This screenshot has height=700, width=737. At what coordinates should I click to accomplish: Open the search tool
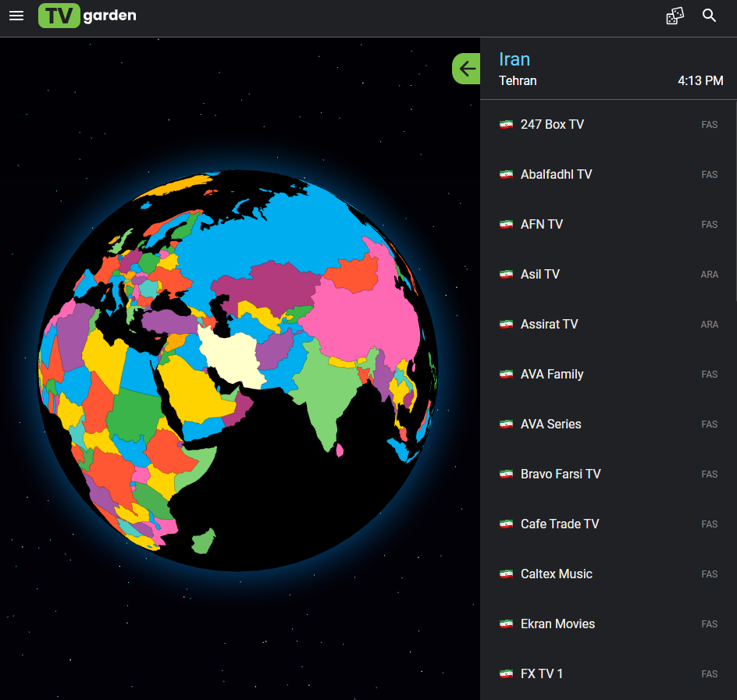[x=709, y=16]
